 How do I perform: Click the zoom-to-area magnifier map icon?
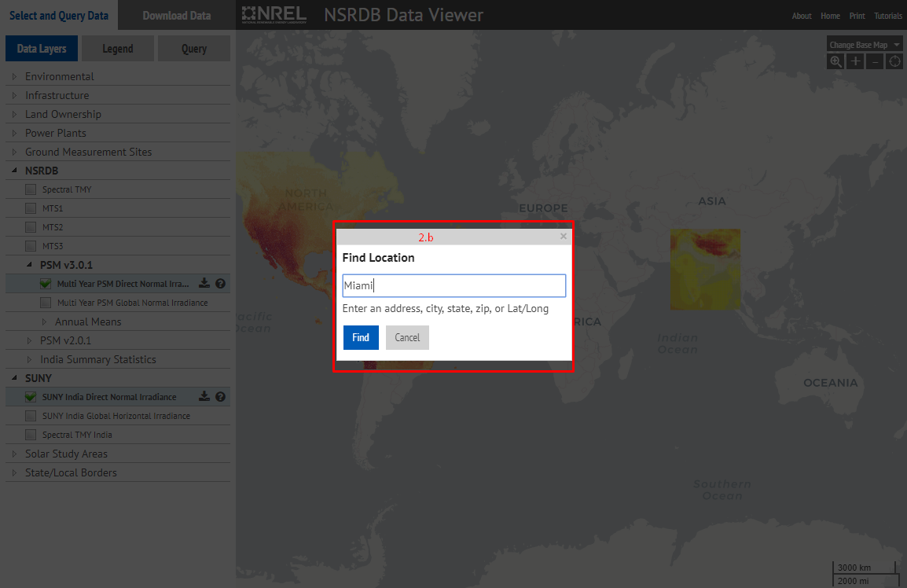point(835,61)
